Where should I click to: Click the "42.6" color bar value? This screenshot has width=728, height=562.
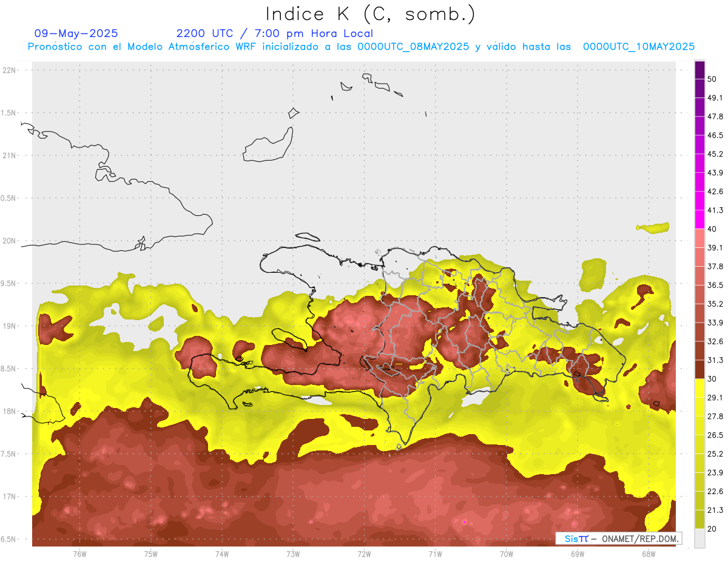tap(715, 192)
